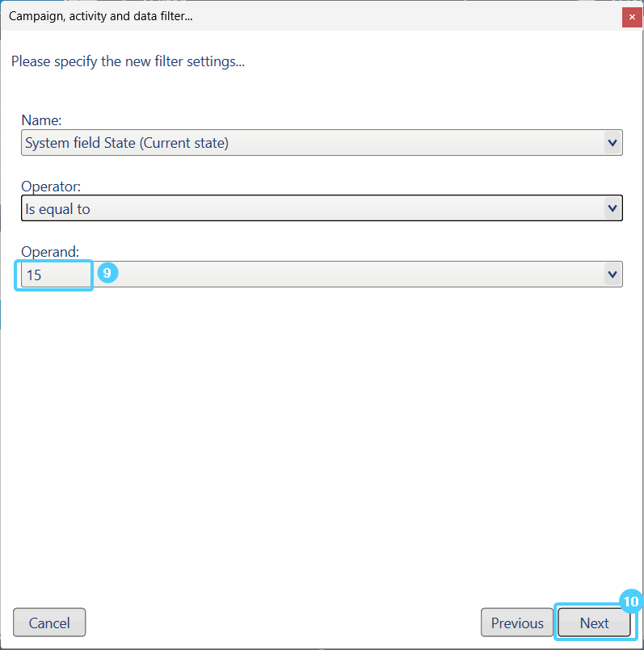Open the Operator dropdown arrow
Viewport: 644px width, 650px height.
coord(612,209)
